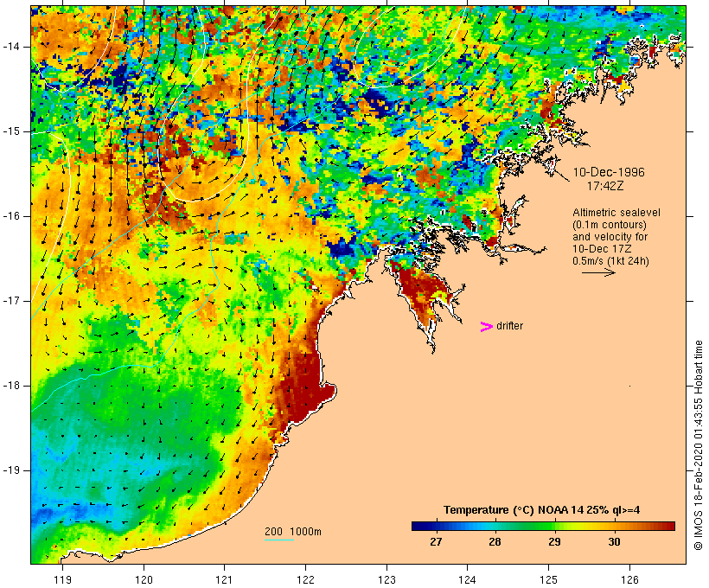Click the 'Altimetric sealevel' legend text
709x588 pixels.
(x=616, y=213)
